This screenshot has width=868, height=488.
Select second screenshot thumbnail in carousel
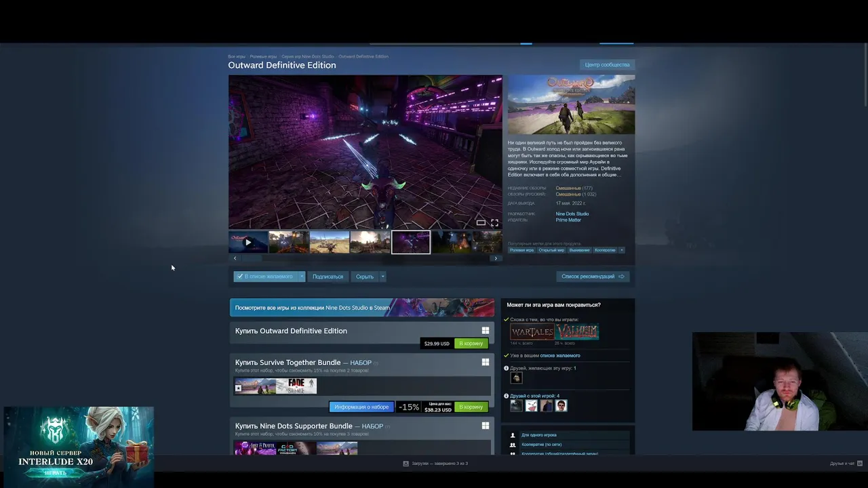tap(289, 242)
